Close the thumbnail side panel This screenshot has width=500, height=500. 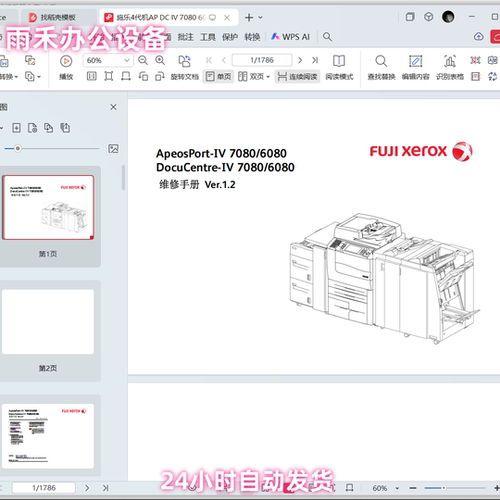[x=113, y=107]
